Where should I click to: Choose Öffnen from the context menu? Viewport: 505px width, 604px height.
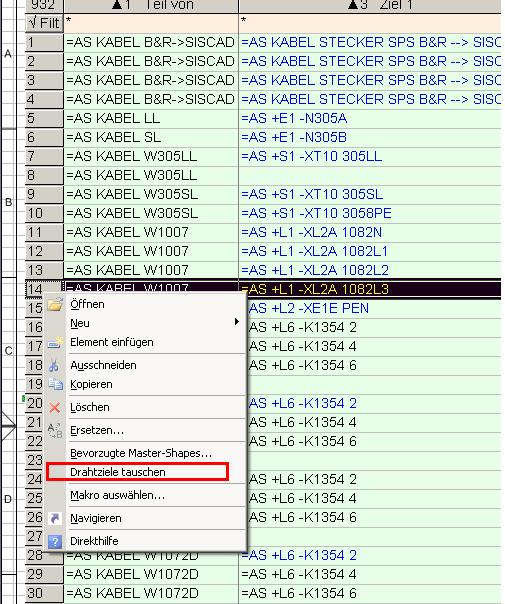pyautogui.click(x=146, y=304)
